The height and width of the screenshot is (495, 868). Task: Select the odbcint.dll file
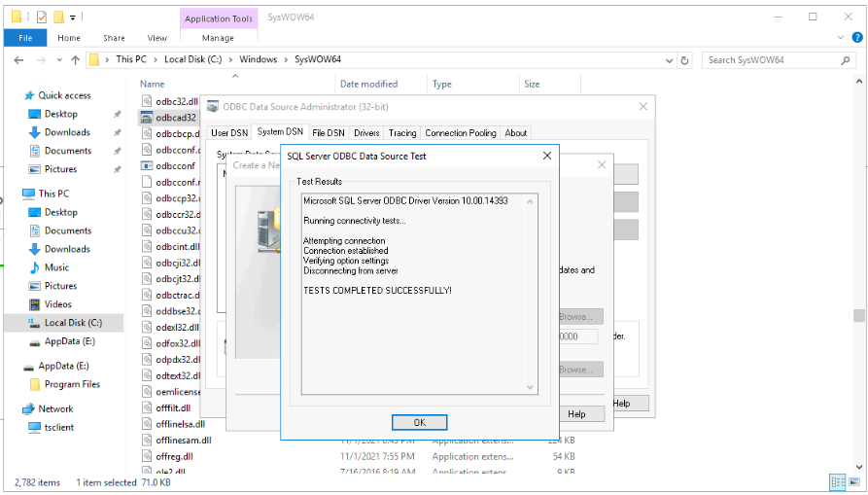click(177, 246)
